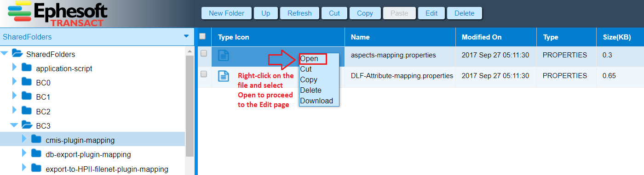
Task: Check the aspects-mapping.properties row checkbox
Action: [204, 53]
